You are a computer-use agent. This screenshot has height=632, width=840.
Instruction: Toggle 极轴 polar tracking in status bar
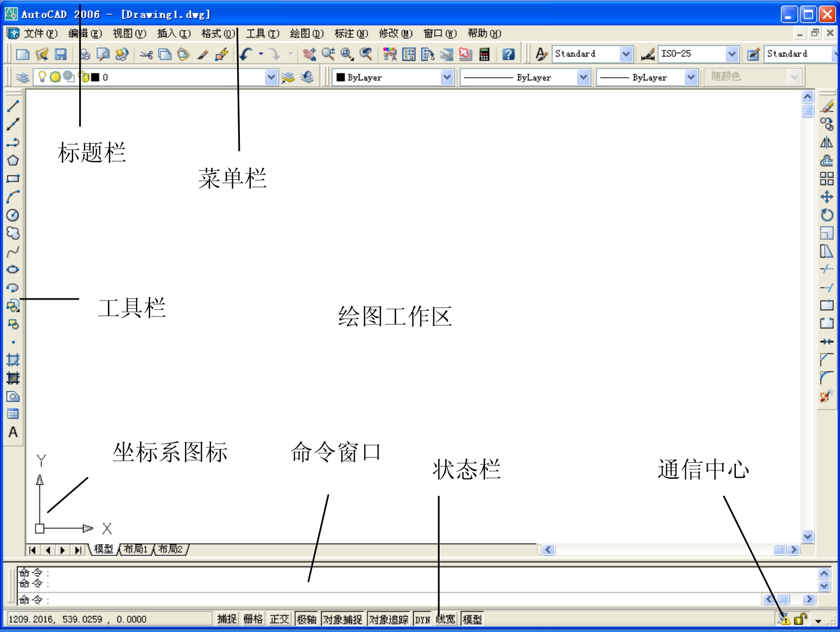[x=306, y=619]
